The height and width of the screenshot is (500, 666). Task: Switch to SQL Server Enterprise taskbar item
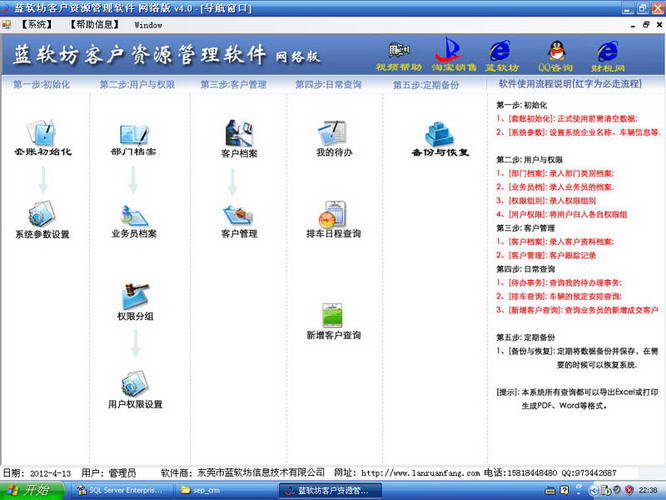[x=120, y=490]
